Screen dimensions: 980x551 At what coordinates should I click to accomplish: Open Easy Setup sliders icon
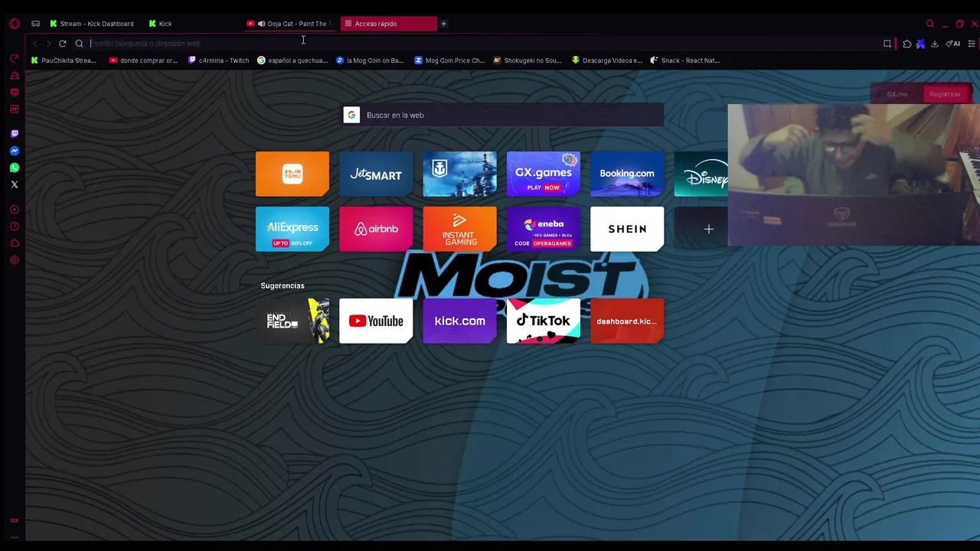(x=972, y=44)
